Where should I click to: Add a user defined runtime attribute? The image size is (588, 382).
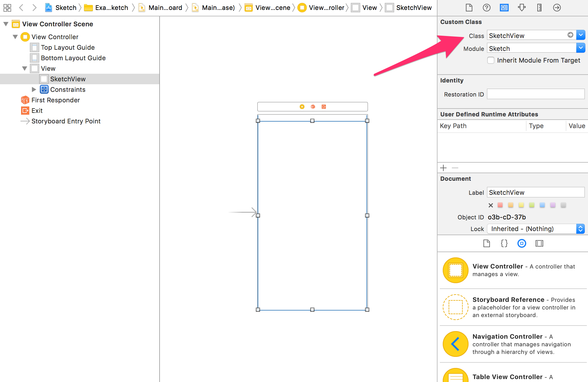443,168
